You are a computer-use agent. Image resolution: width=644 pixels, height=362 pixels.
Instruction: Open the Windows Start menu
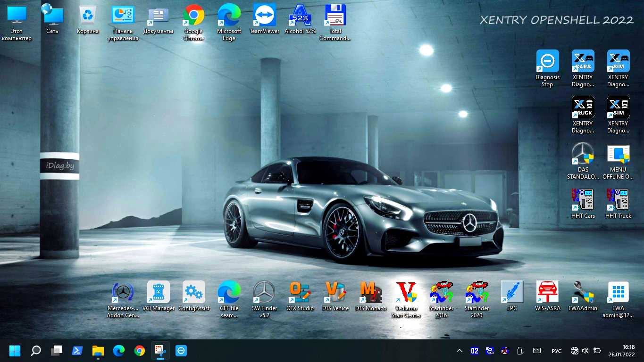[x=15, y=351]
